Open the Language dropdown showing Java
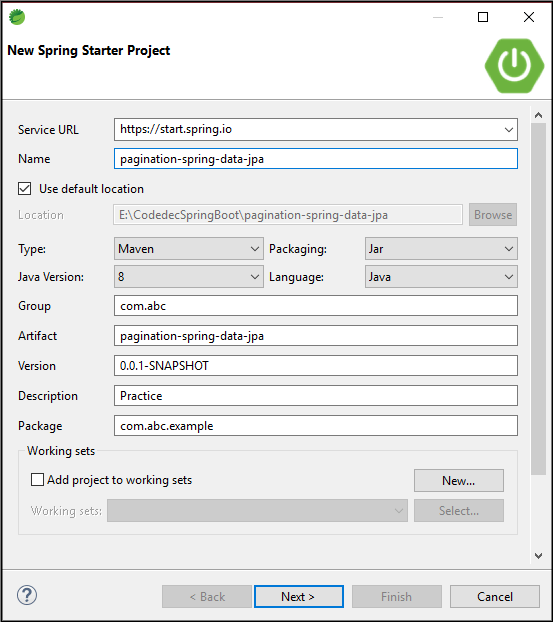Screen dimensions: 553x622 441,277
